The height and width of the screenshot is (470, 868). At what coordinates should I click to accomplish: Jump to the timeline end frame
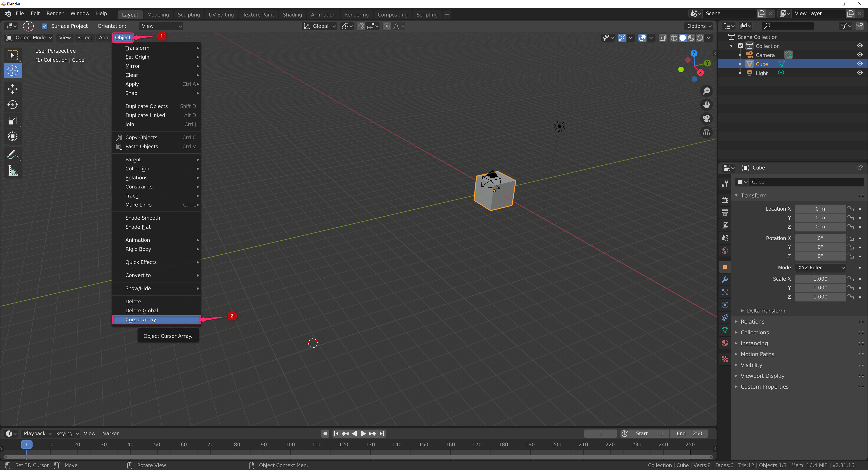click(x=381, y=434)
